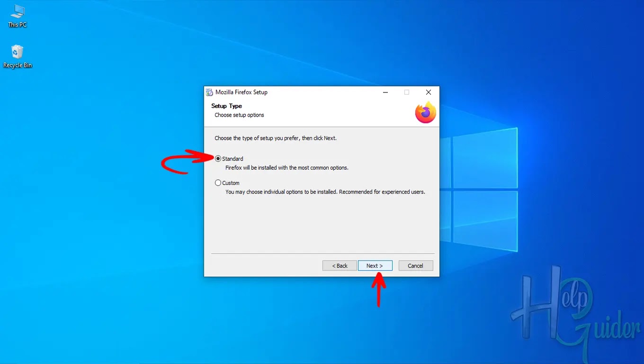This screenshot has height=364, width=644.
Task: Close the Mozilla Firefox Setup window
Action: click(429, 92)
